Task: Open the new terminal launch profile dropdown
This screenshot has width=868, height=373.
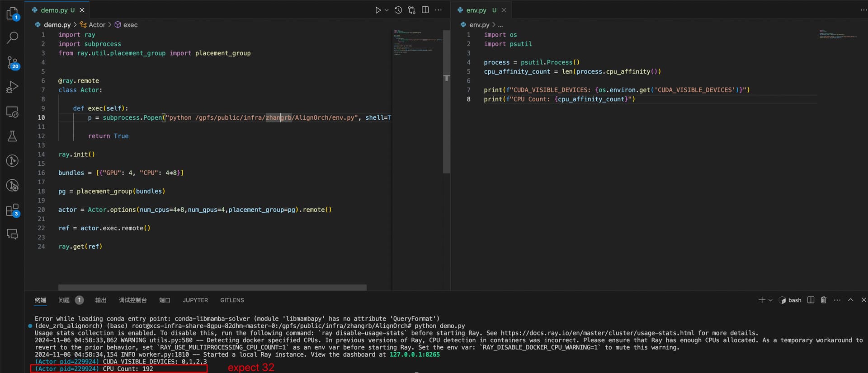Action: 770,300
